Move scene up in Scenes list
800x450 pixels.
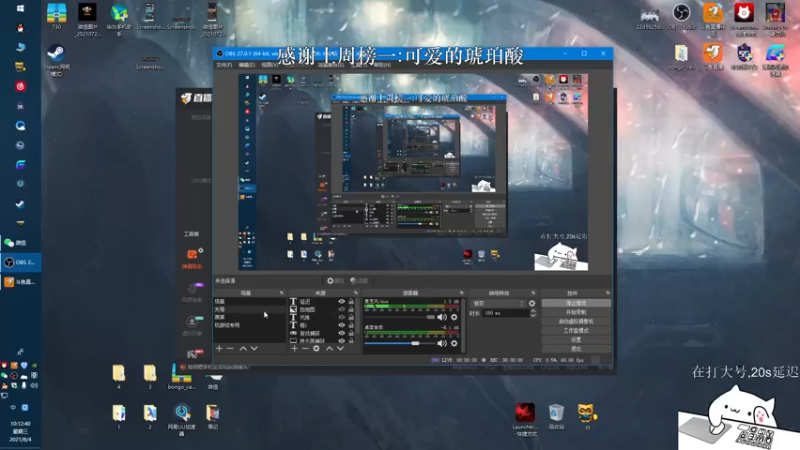[243, 348]
